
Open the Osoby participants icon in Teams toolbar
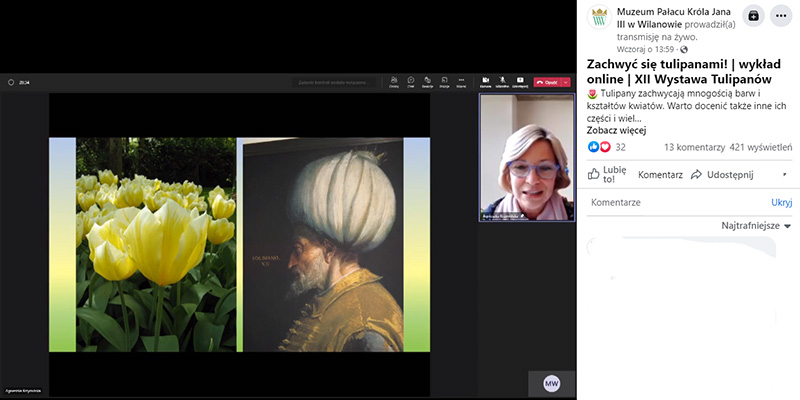pos(394,82)
